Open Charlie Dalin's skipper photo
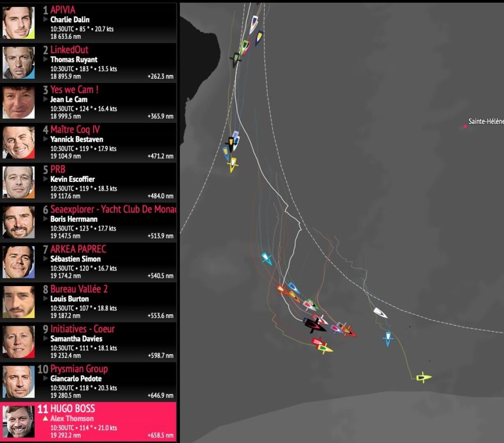Image resolution: width=504 pixels, height=443 pixels. pos(19,23)
